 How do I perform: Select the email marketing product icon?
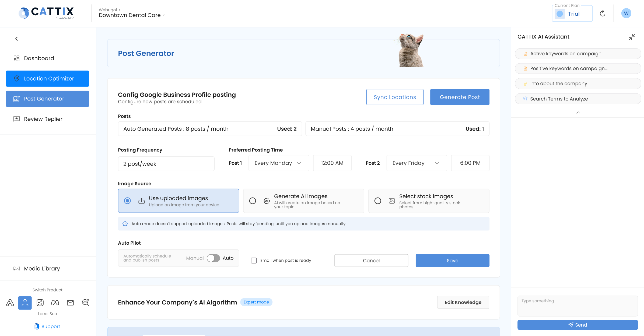70,303
